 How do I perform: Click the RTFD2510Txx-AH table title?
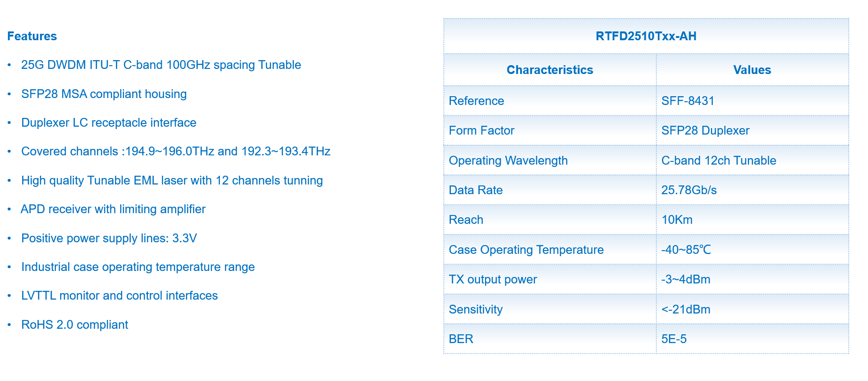pyautogui.click(x=646, y=36)
